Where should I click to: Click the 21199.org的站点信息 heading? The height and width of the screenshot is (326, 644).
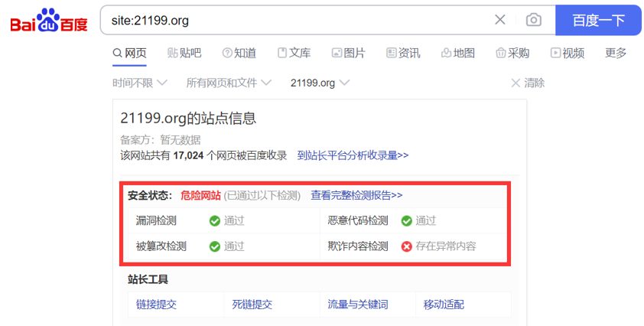point(188,119)
